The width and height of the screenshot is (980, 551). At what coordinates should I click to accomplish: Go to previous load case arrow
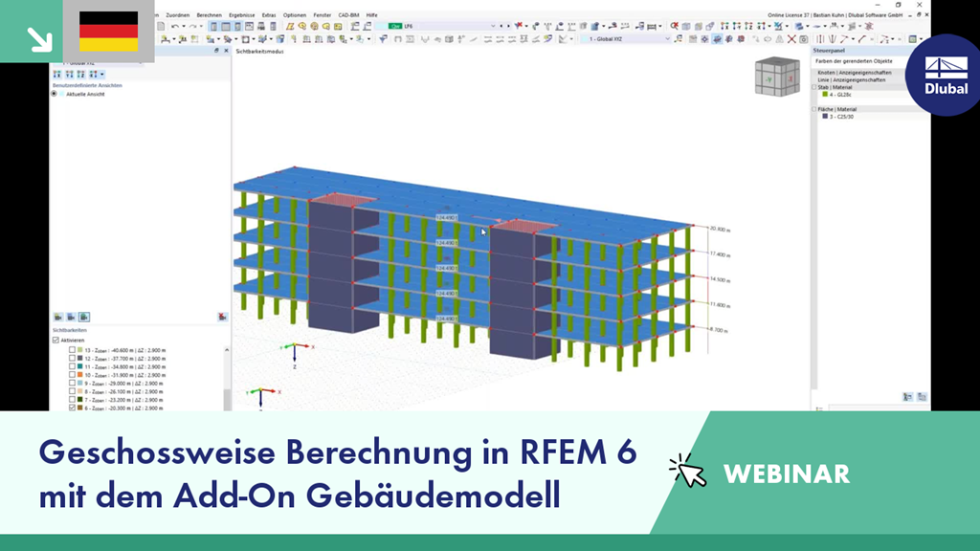tap(501, 26)
